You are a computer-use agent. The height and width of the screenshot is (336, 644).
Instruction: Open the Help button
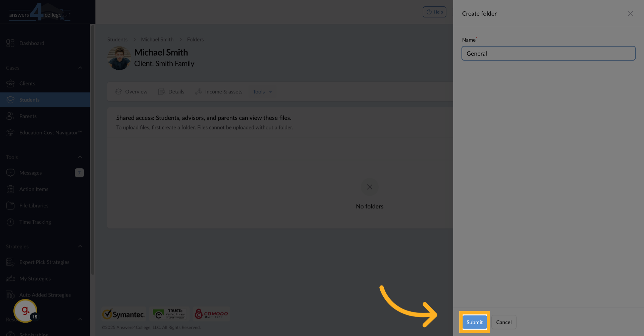point(434,12)
